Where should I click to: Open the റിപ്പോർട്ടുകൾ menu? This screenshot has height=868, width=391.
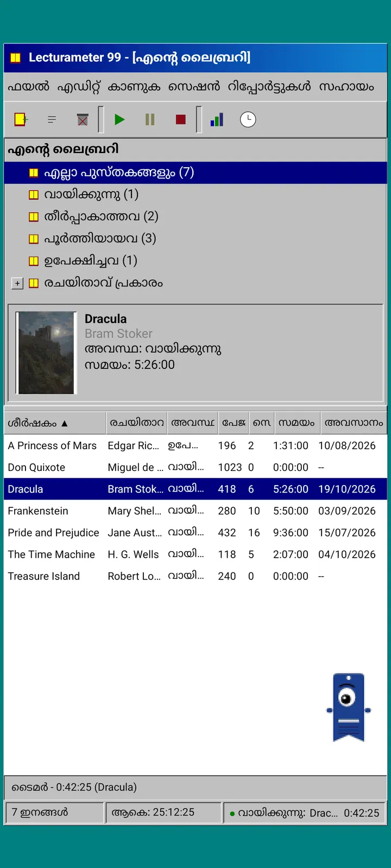coord(269,87)
